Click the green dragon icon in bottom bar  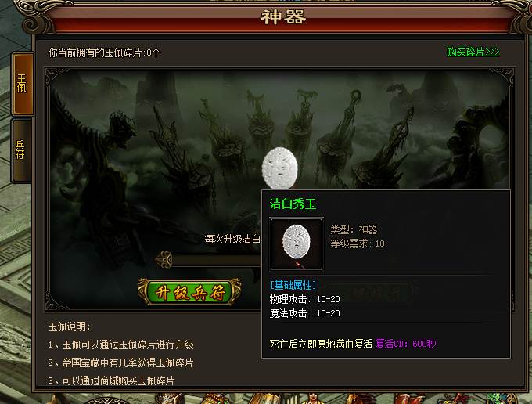point(498,399)
